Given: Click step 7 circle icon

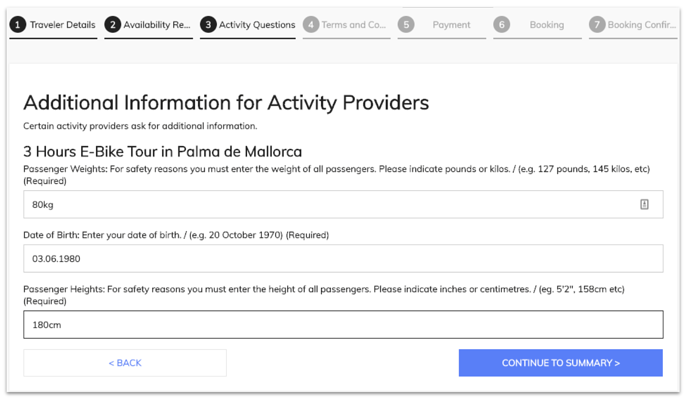Looking at the screenshot, I should pos(597,25).
